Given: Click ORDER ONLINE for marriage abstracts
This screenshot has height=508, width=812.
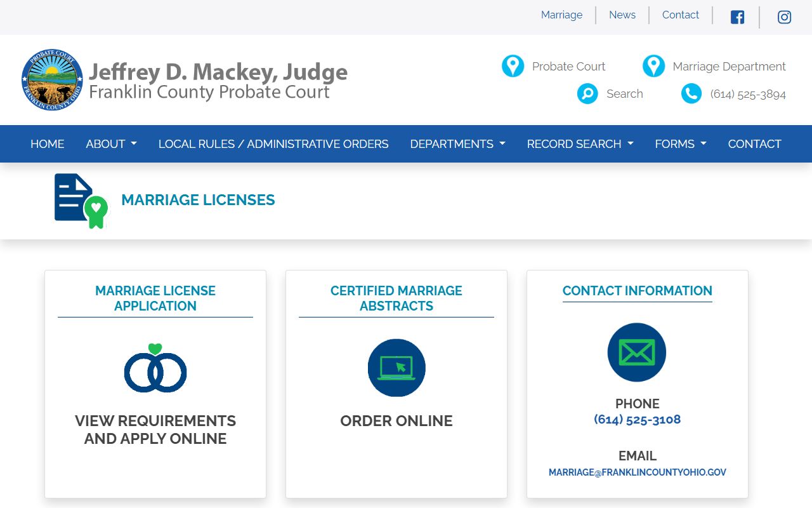Looking at the screenshot, I should [396, 421].
